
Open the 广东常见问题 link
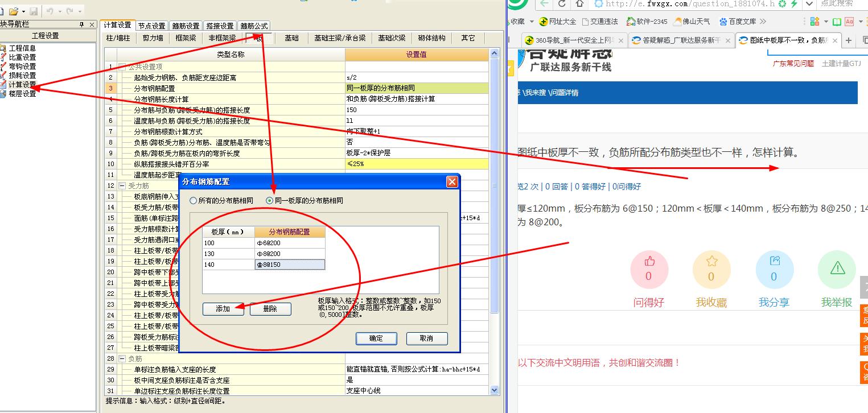793,64
